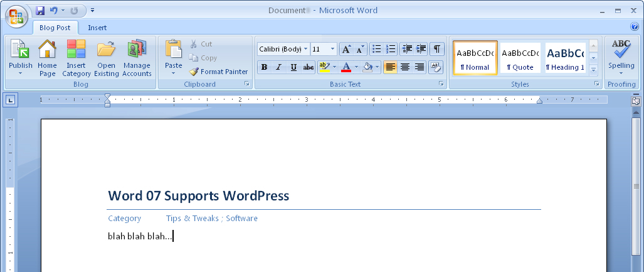This screenshot has width=644, height=272.
Task: Toggle show paragraph marks
Action: pyautogui.click(x=437, y=49)
